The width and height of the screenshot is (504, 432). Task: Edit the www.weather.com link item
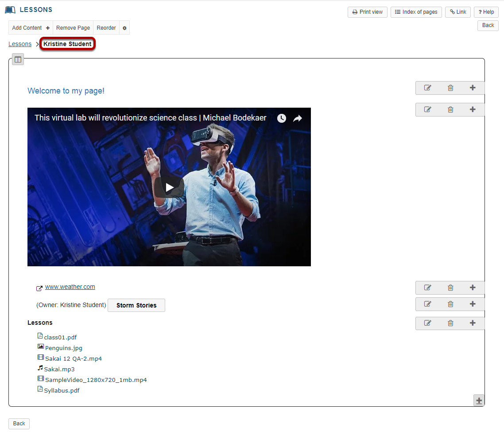point(427,288)
